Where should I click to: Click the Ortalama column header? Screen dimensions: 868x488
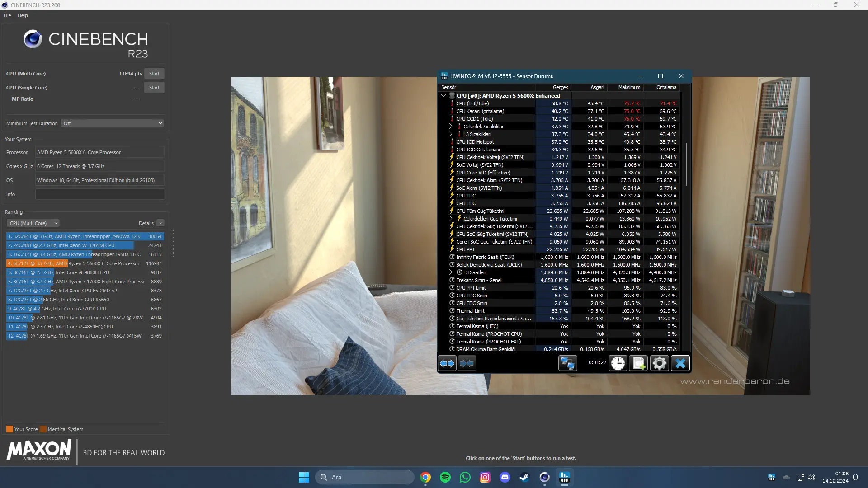(662, 87)
